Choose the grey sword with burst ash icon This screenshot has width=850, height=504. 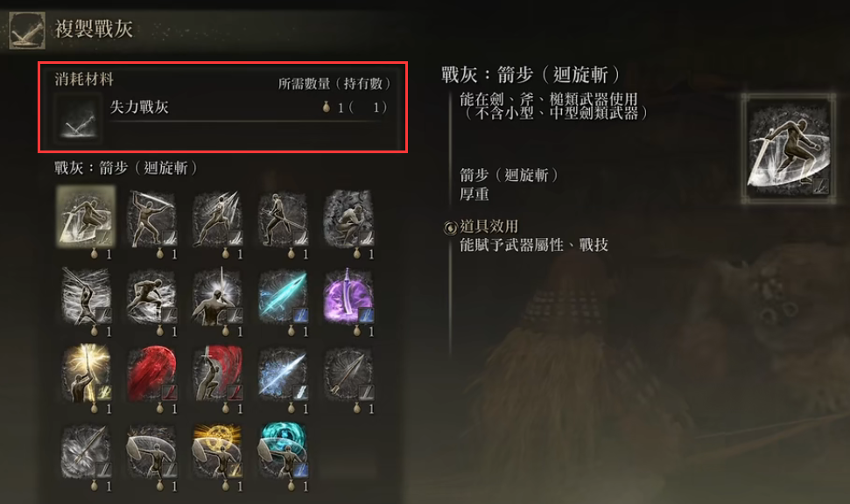[x=86, y=451]
